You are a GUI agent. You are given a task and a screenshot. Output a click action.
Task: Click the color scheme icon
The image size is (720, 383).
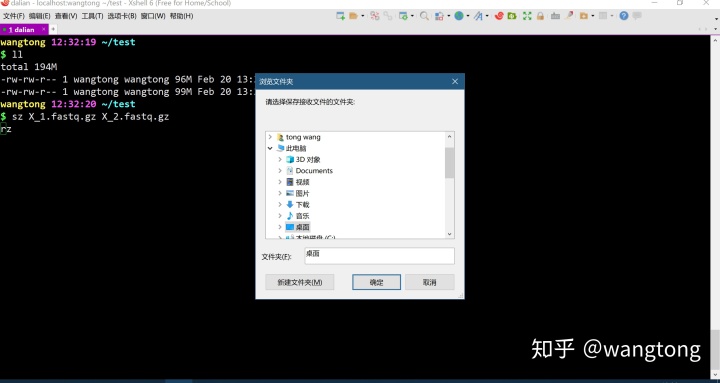pos(439,16)
